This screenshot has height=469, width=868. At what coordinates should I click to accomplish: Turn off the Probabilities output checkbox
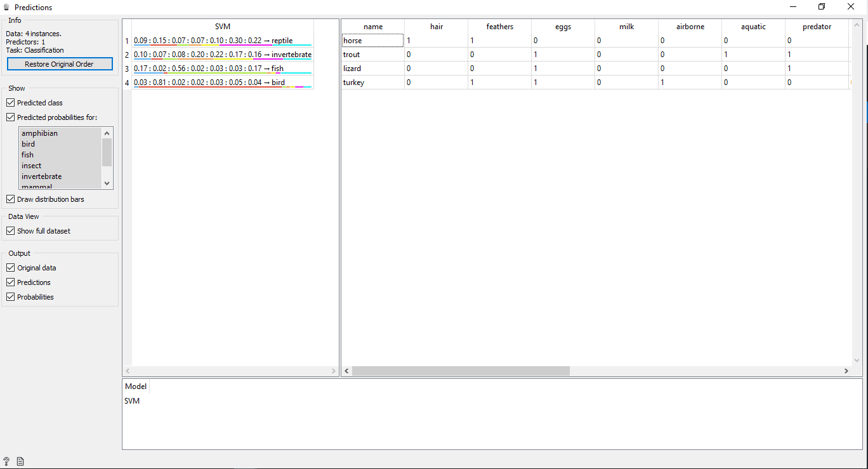click(11, 297)
